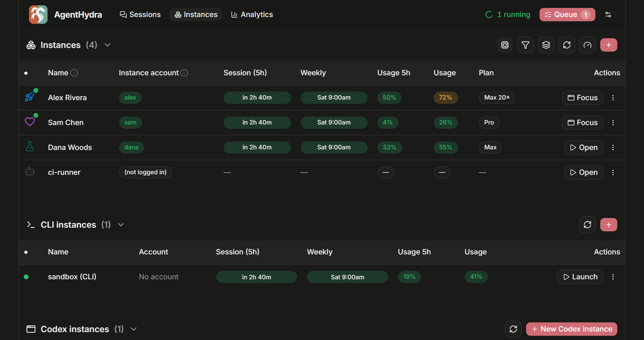Image resolution: width=644 pixels, height=340 pixels.
Task: Click Dana Woods' flask icon
Action: coord(30,147)
